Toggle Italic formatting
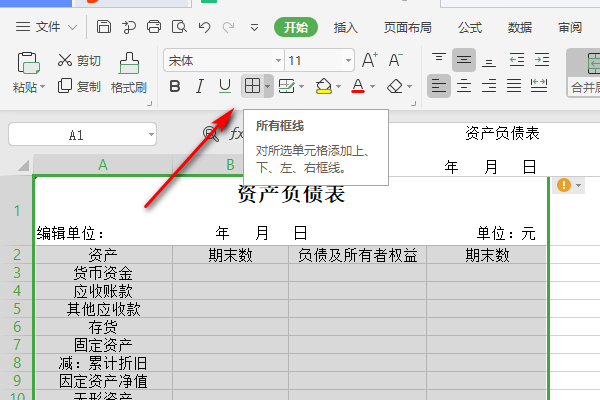This screenshot has height=400, width=600. tap(200, 87)
